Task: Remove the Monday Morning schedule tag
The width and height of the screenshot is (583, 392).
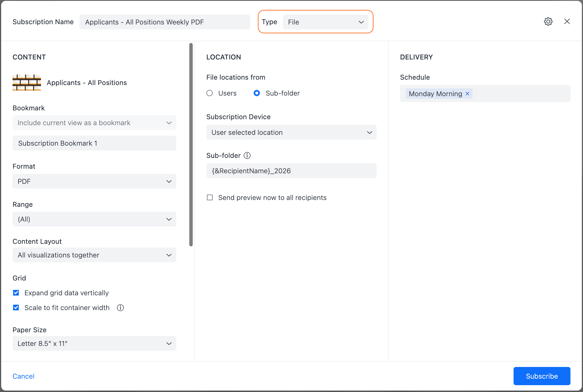Action: (467, 94)
